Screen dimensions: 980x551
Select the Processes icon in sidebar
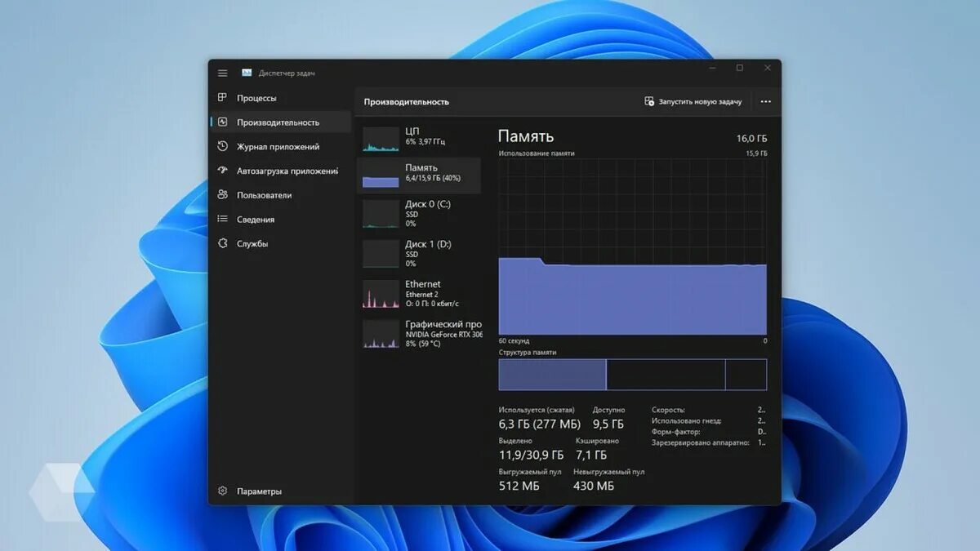(222, 98)
